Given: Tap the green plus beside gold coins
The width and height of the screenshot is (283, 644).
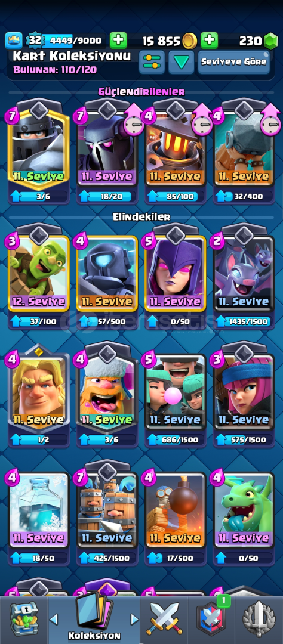Looking at the screenshot, I should coord(209,41).
